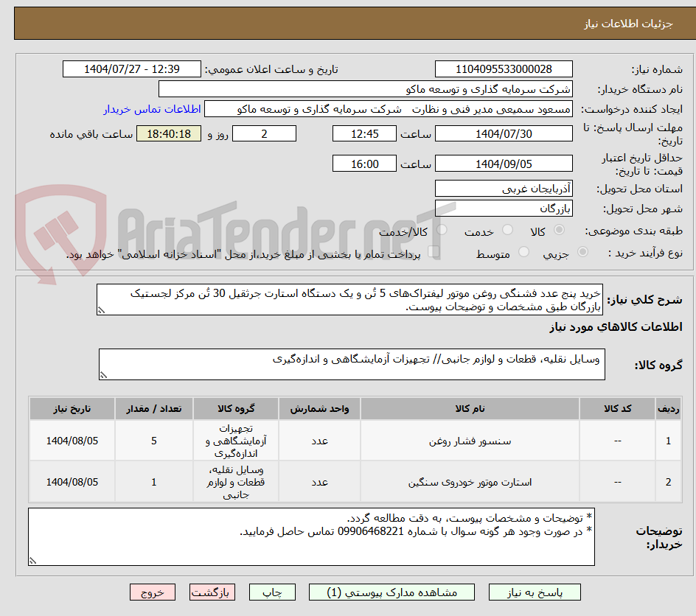
Task: Select the خدمت radio button
Action: (507, 230)
